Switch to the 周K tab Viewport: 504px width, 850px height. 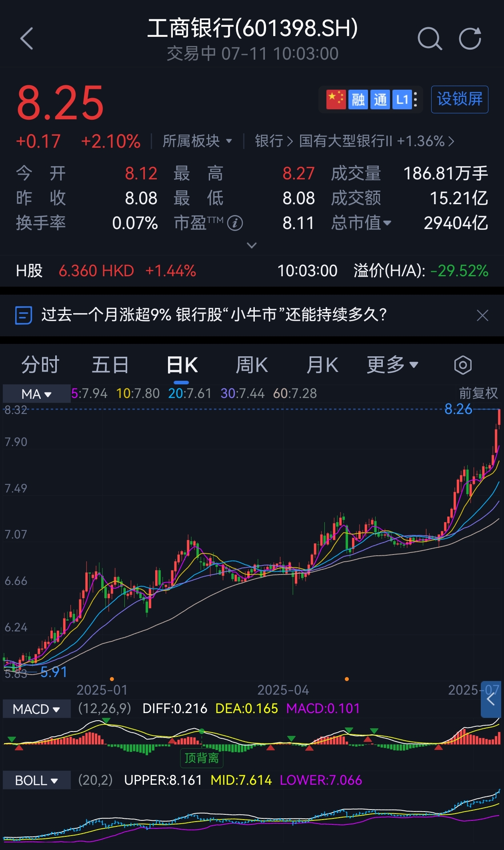[252, 365]
